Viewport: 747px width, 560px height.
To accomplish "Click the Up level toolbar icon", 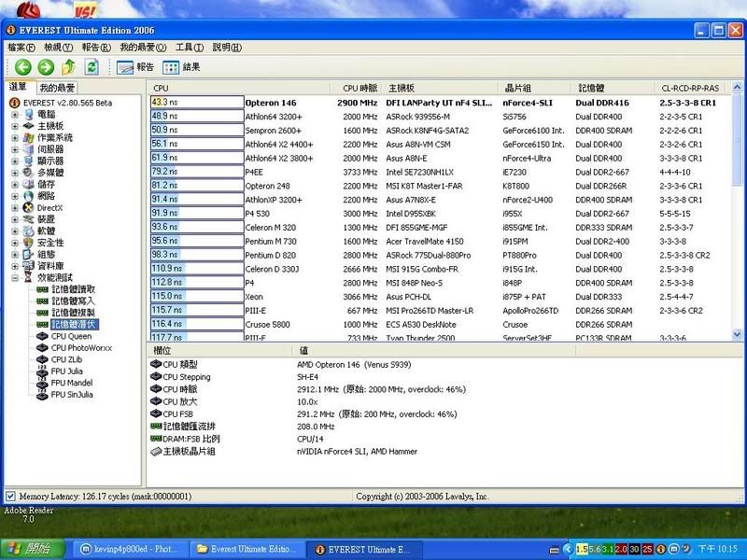I will [x=68, y=67].
